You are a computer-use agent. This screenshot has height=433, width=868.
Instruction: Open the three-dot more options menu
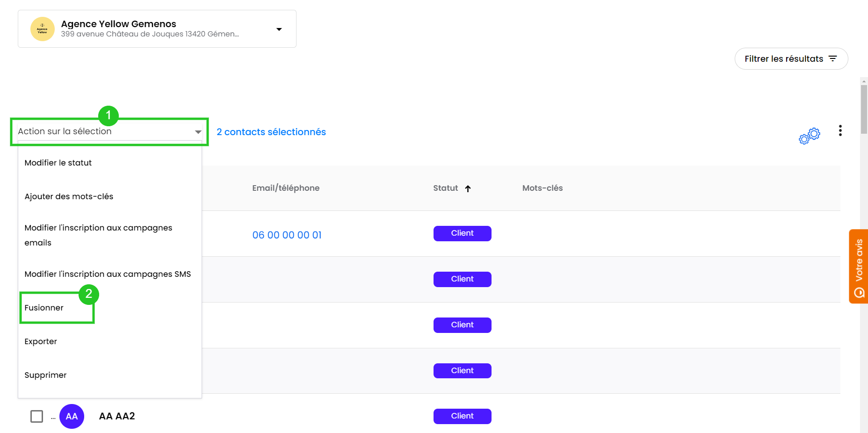[840, 130]
